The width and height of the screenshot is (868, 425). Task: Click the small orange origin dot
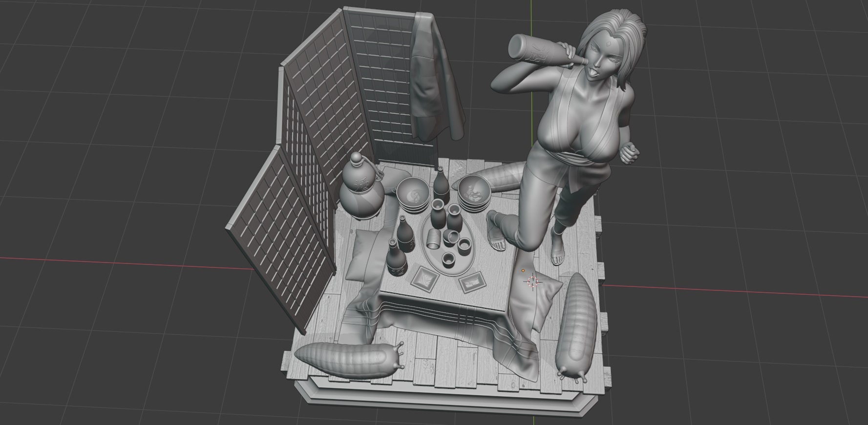(x=523, y=270)
